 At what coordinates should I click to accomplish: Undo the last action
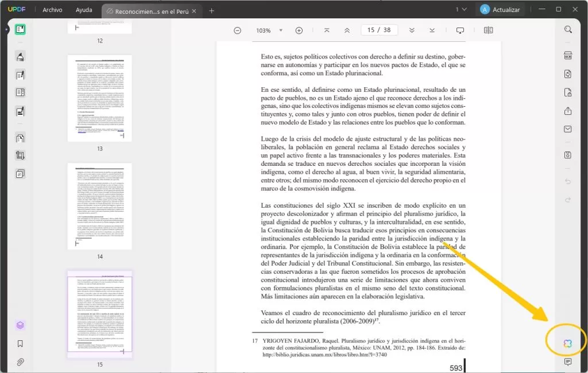568,181
